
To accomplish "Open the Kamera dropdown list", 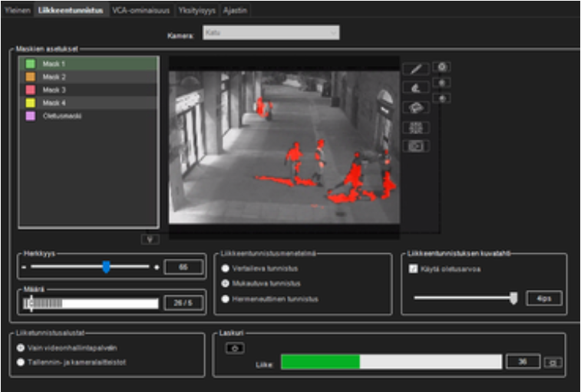I will pos(270,33).
